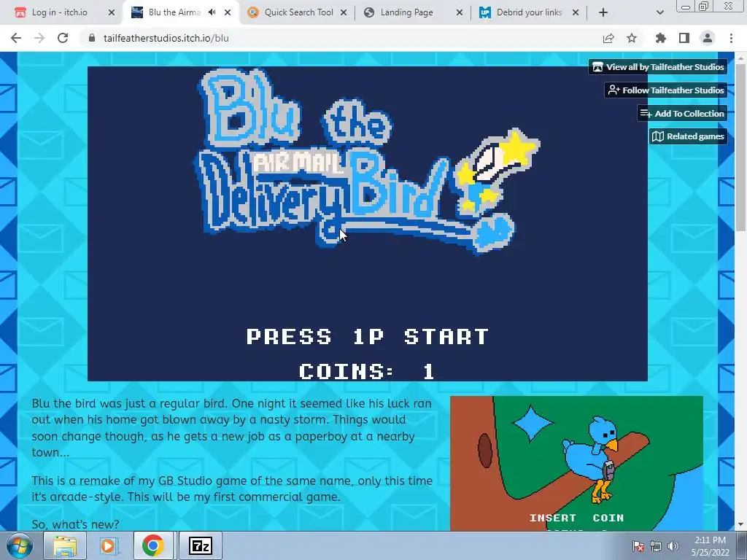Open a new browser tab
This screenshot has height=560, width=747.
(x=603, y=12)
